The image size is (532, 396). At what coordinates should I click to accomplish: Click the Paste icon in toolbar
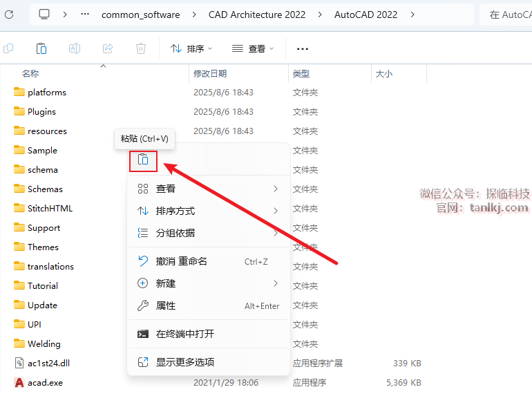(x=41, y=48)
